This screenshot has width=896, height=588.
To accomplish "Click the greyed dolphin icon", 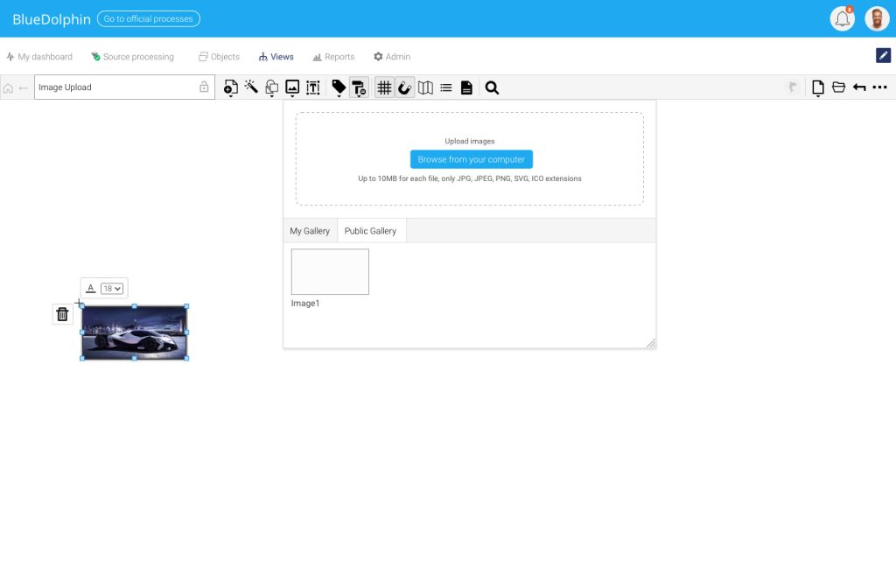I will [x=792, y=87].
